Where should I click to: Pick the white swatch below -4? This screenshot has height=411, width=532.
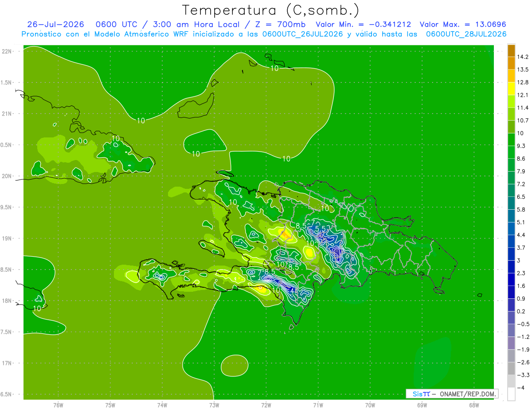click(511, 394)
